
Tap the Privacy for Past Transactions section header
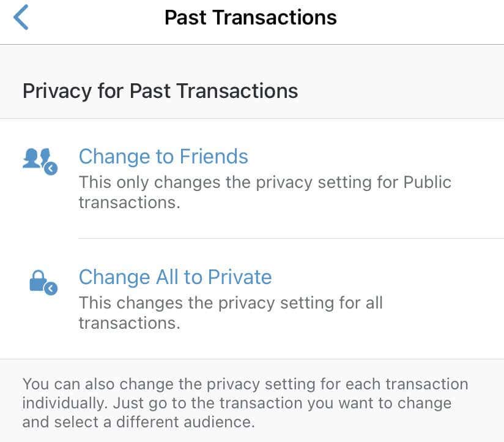160,91
